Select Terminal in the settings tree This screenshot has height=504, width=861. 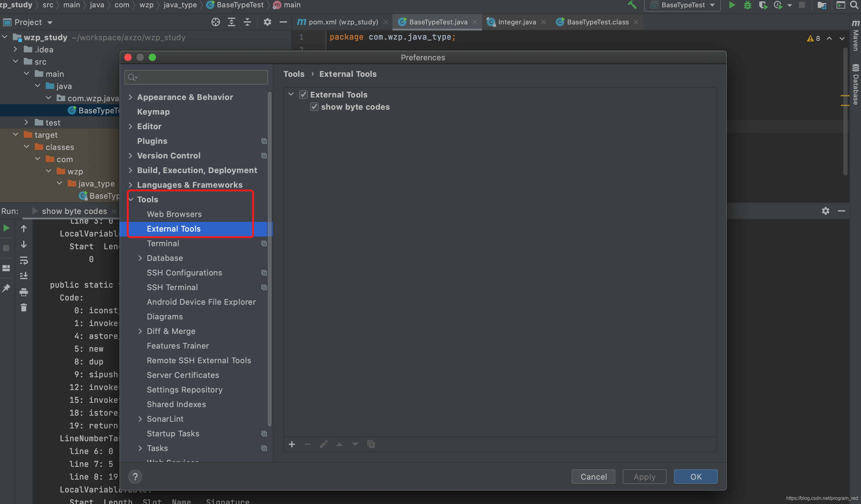tap(163, 243)
